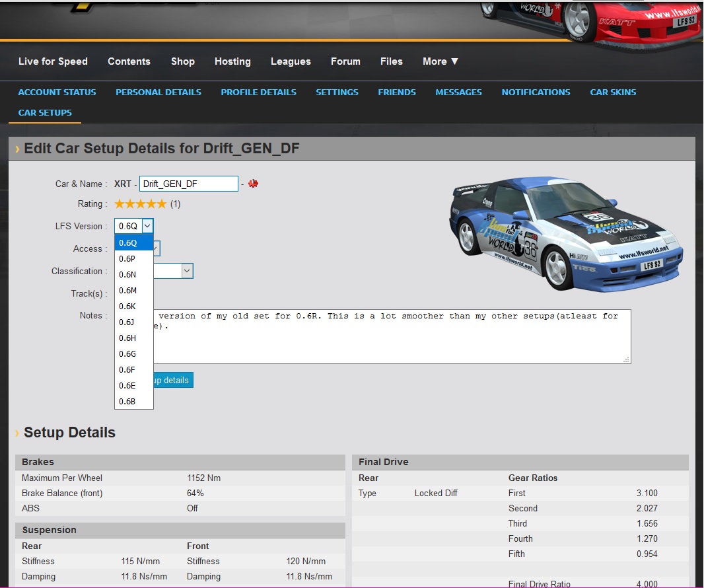Choose 0.6E from version list
The height and width of the screenshot is (588, 704).
point(134,385)
